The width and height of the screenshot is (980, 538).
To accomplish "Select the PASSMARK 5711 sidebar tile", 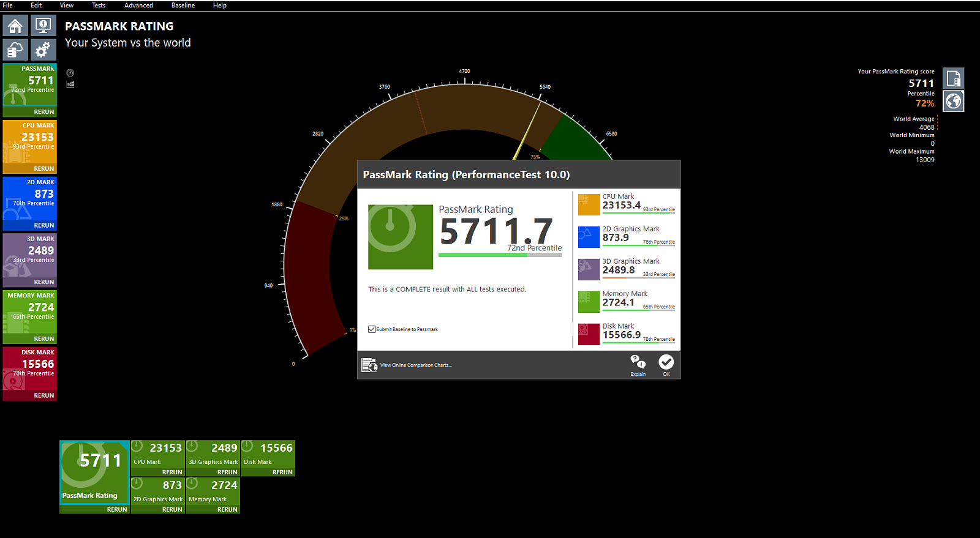I will [x=30, y=85].
